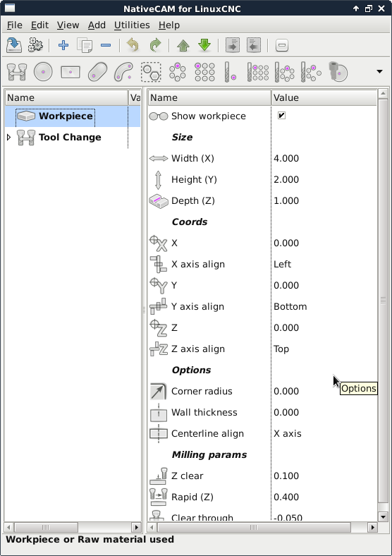Add the bolt/counterbore feature

coord(338,72)
